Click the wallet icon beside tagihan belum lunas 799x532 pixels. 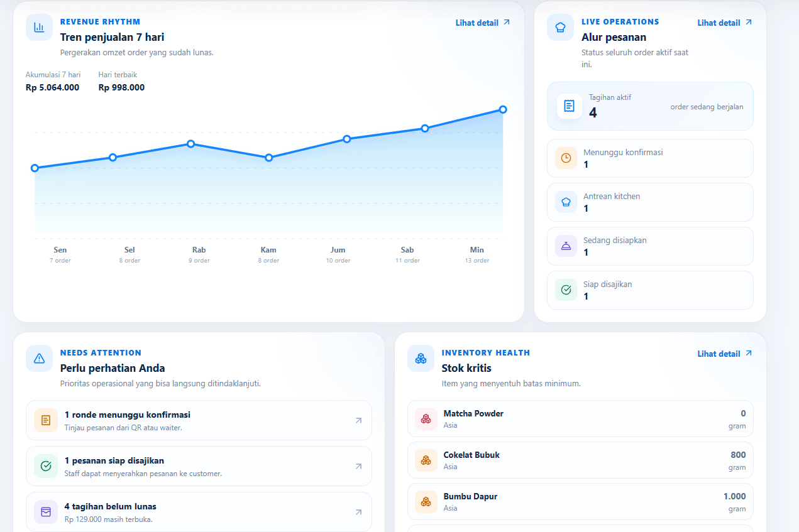[46, 512]
